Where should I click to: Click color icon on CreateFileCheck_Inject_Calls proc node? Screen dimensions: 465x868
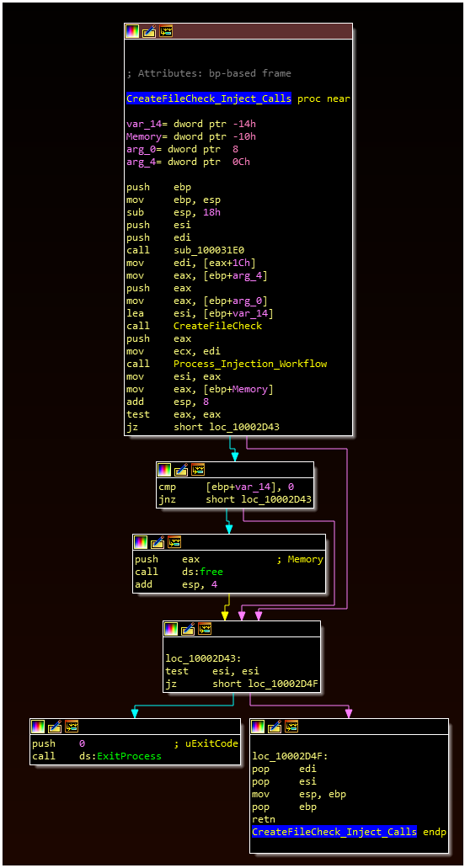[132, 31]
